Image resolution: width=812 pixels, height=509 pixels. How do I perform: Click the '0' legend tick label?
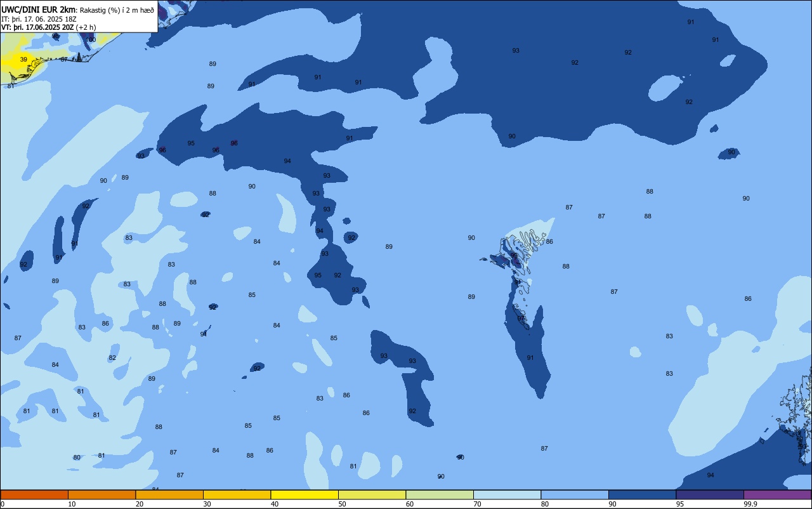pos(3,504)
